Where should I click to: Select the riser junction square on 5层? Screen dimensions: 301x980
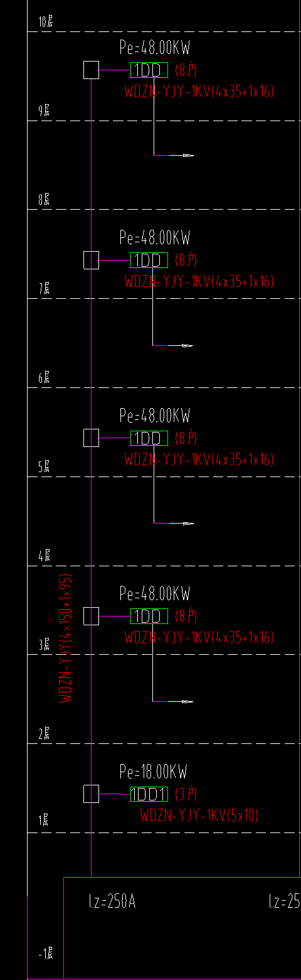[91, 438]
